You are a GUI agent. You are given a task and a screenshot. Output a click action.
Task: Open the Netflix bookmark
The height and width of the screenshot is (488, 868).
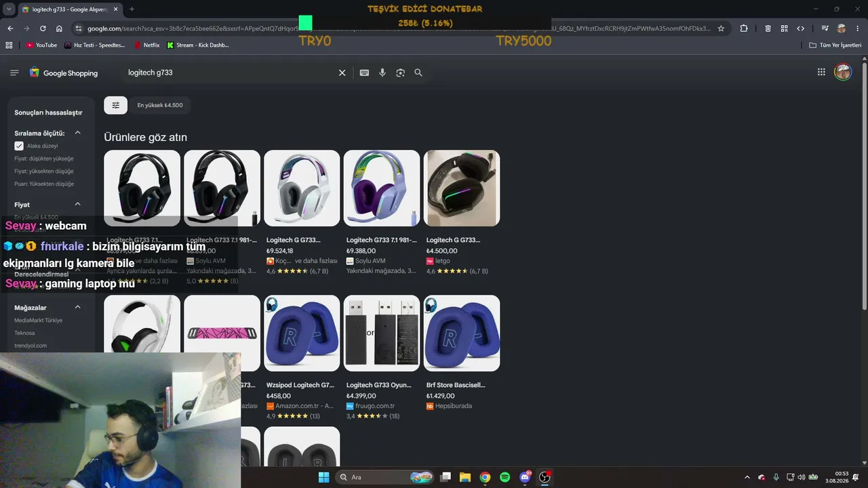(146, 45)
